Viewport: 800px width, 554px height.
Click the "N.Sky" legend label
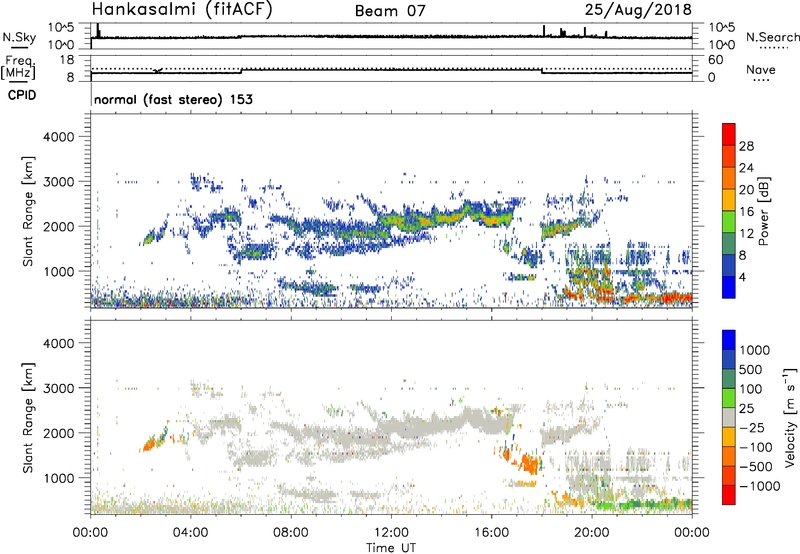click(x=19, y=37)
